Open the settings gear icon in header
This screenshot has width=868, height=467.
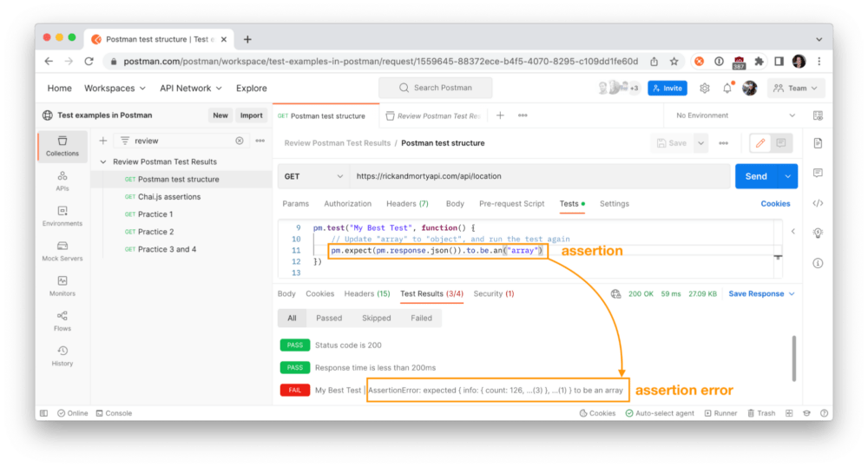pyautogui.click(x=704, y=88)
